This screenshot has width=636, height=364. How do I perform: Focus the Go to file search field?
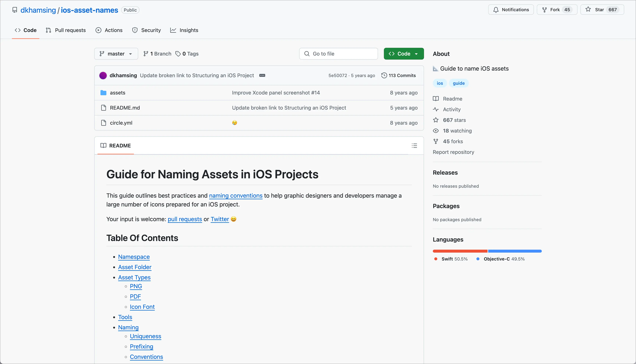coord(338,53)
